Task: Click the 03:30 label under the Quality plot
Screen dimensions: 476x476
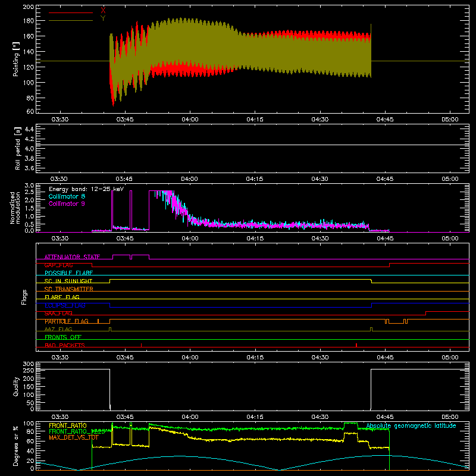Action: pos(60,417)
